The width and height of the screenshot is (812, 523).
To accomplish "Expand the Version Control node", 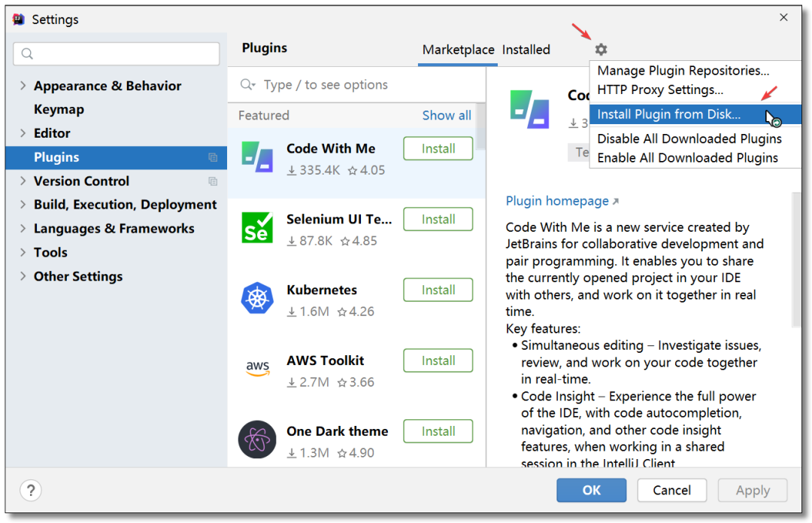I will point(23,181).
